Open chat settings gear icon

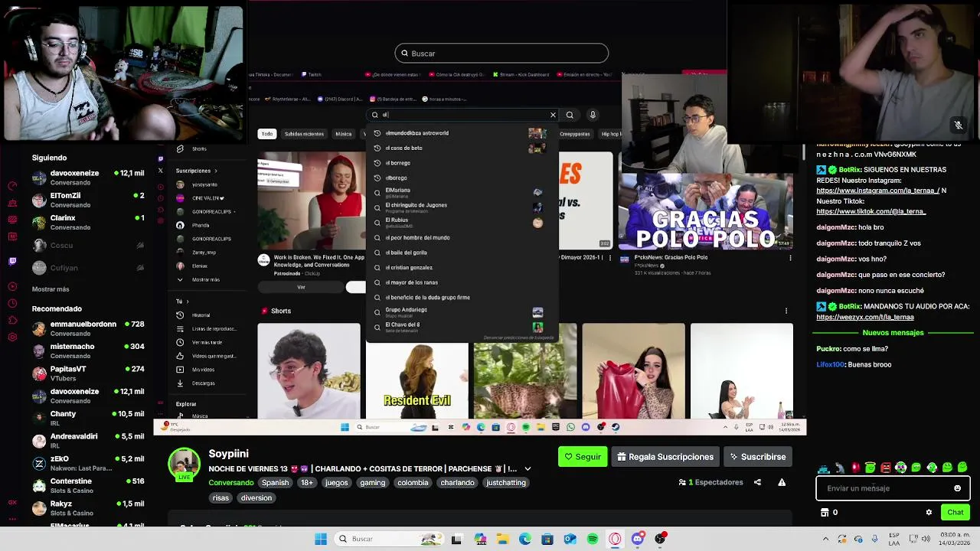(x=929, y=513)
